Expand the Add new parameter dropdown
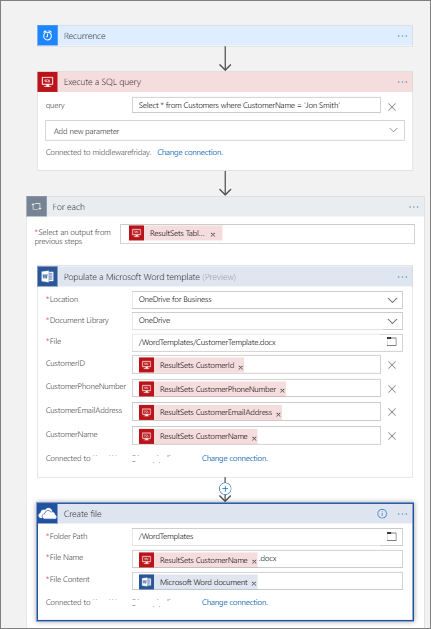The width and height of the screenshot is (431, 629). 393,130
